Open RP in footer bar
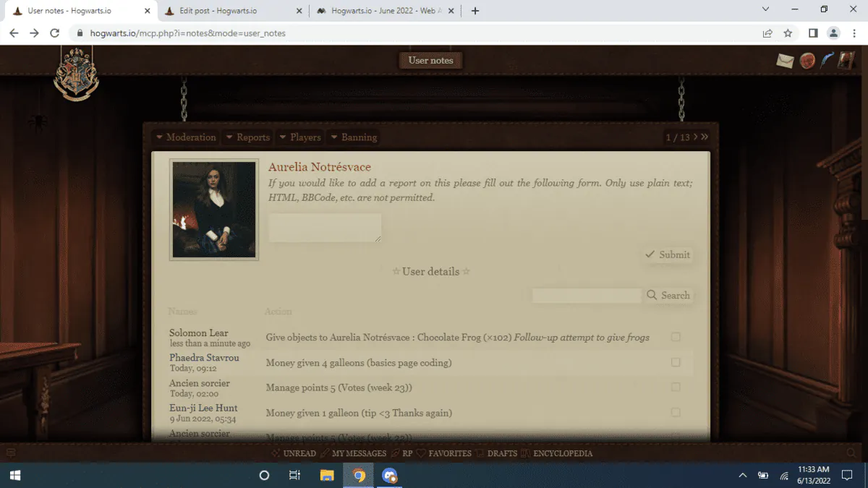 coord(401,453)
